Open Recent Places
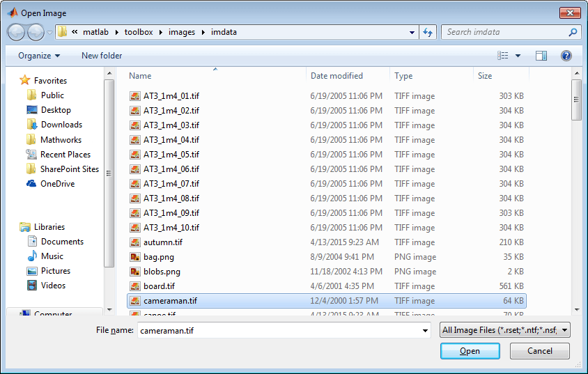The image size is (588, 374). [x=58, y=155]
